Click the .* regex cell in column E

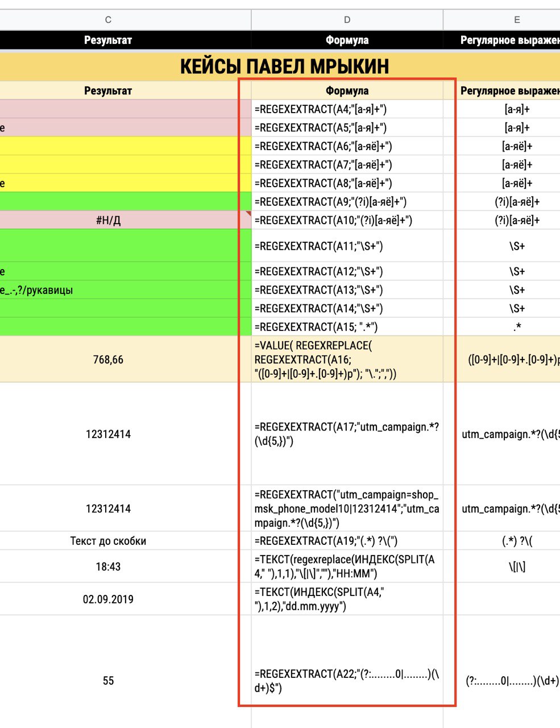tap(501, 326)
